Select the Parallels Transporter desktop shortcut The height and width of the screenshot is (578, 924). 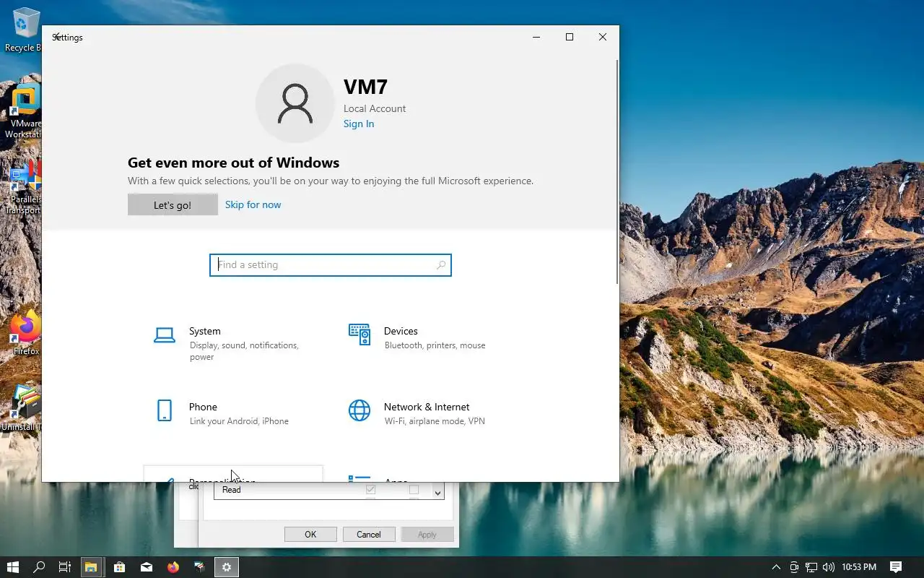[x=24, y=188]
